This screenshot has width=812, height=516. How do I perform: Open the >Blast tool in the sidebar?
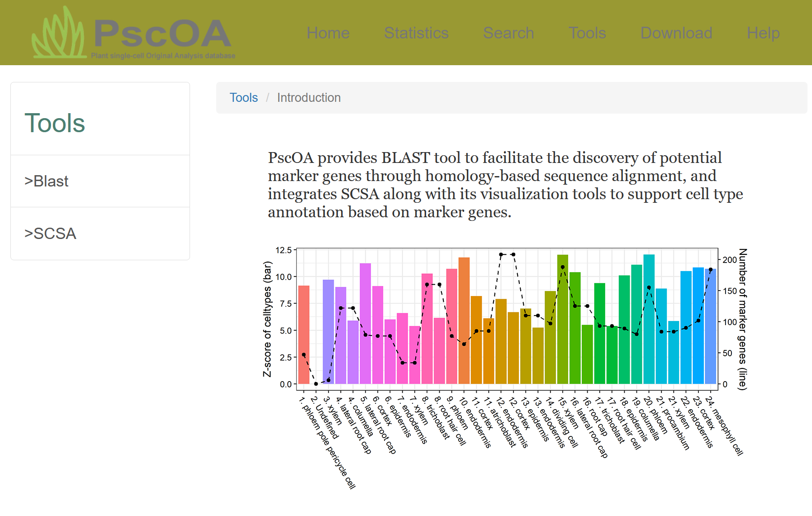(47, 181)
